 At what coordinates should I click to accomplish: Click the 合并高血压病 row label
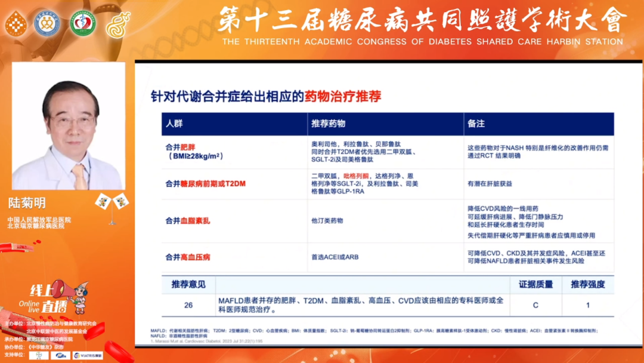point(187,257)
